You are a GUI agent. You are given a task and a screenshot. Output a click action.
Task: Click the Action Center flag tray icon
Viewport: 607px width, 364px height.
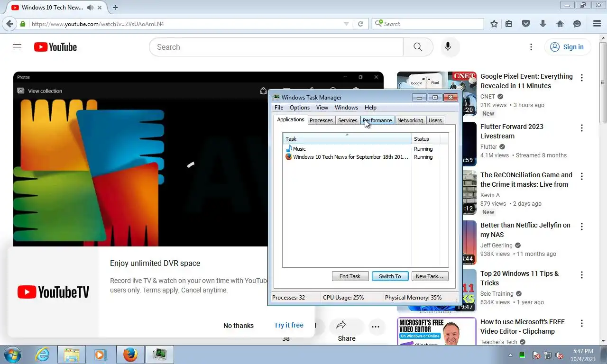click(536, 355)
